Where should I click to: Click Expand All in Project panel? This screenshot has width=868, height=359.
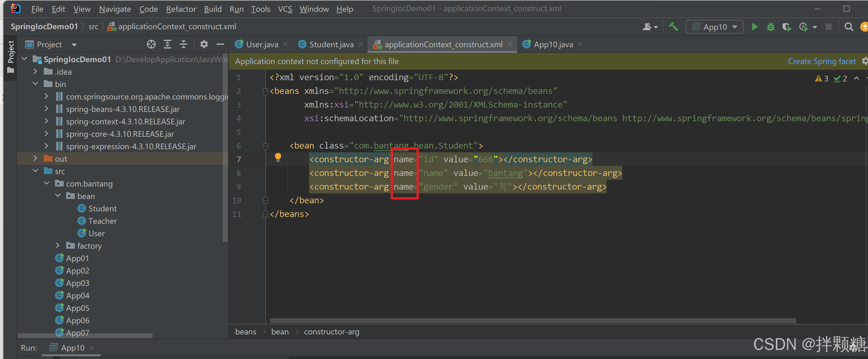(167, 44)
